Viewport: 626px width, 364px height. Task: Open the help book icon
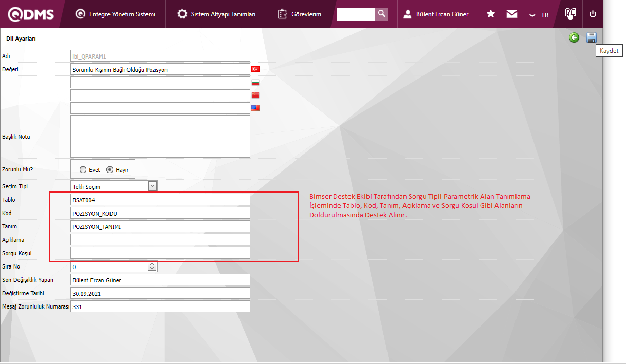(570, 13)
